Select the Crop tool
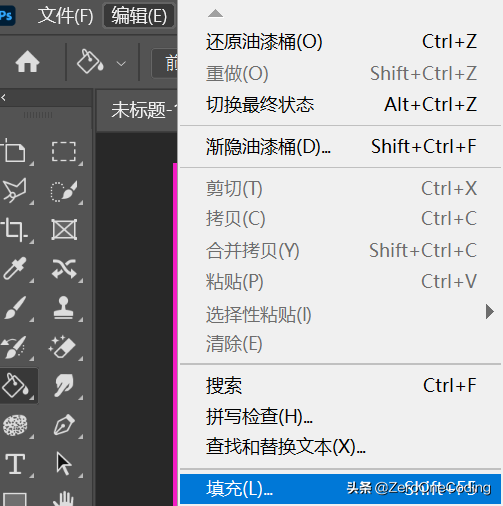The height and width of the screenshot is (506, 503). point(14,229)
